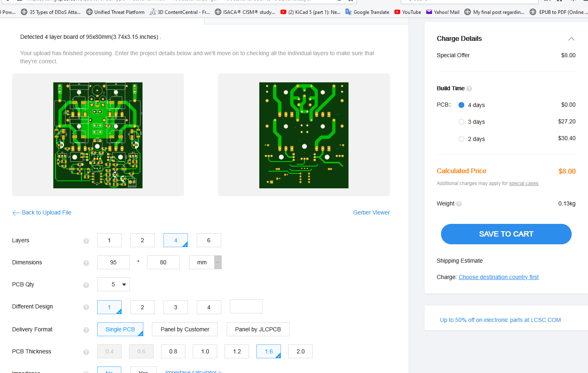Select 4 days build time
Screen dimensions: 588x373
461,105
